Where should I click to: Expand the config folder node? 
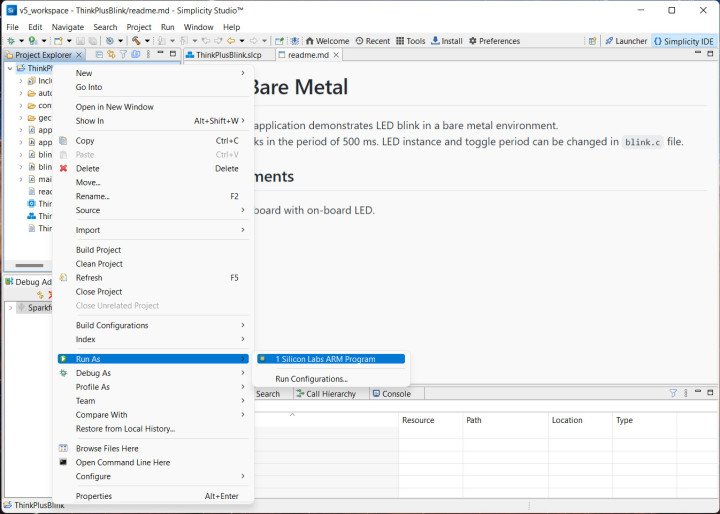tap(21, 106)
